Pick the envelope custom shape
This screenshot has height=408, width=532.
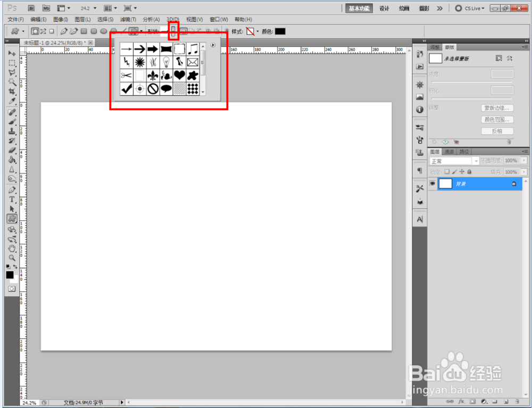[x=193, y=62]
